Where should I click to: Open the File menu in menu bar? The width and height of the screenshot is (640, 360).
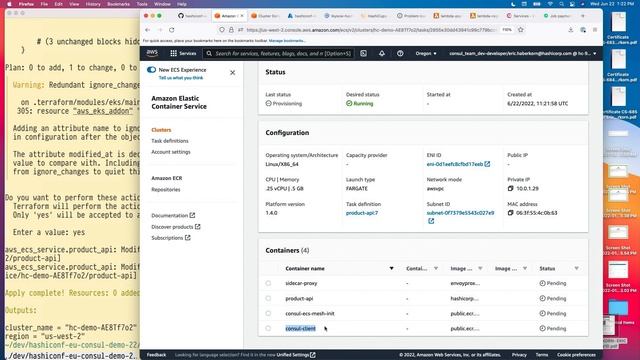pyautogui.click(x=44, y=4)
